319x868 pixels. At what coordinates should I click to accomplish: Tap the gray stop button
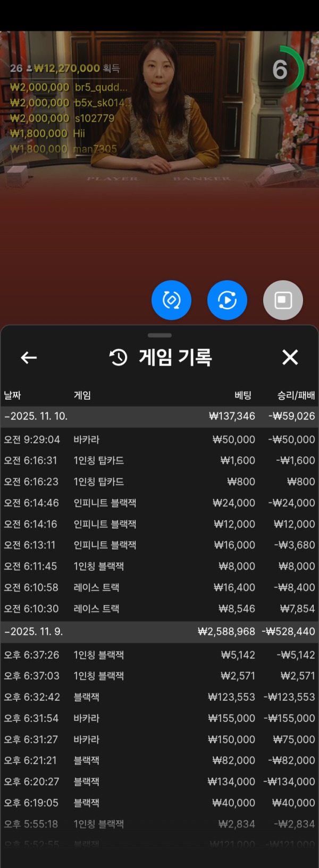pyautogui.click(x=283, y=300)
